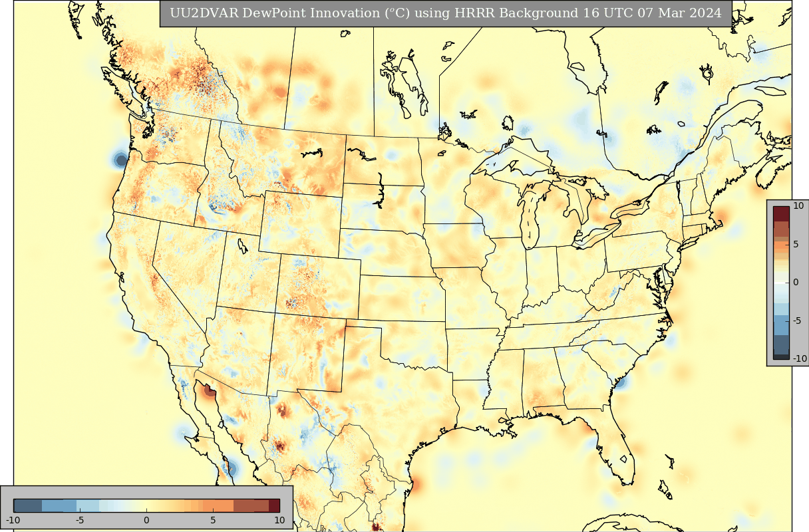
Task: Click the dark red spot at northern Gulf of California
Action: coord(210,390)
